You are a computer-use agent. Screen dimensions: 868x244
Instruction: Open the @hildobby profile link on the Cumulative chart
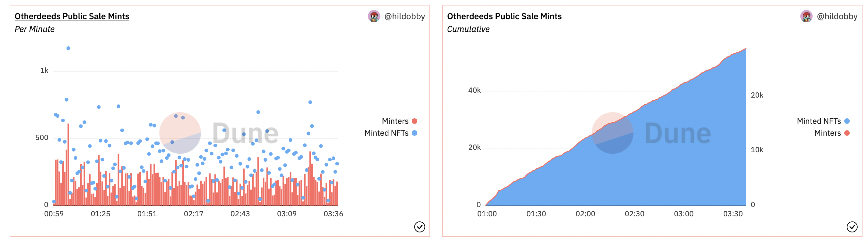[837, 16]
